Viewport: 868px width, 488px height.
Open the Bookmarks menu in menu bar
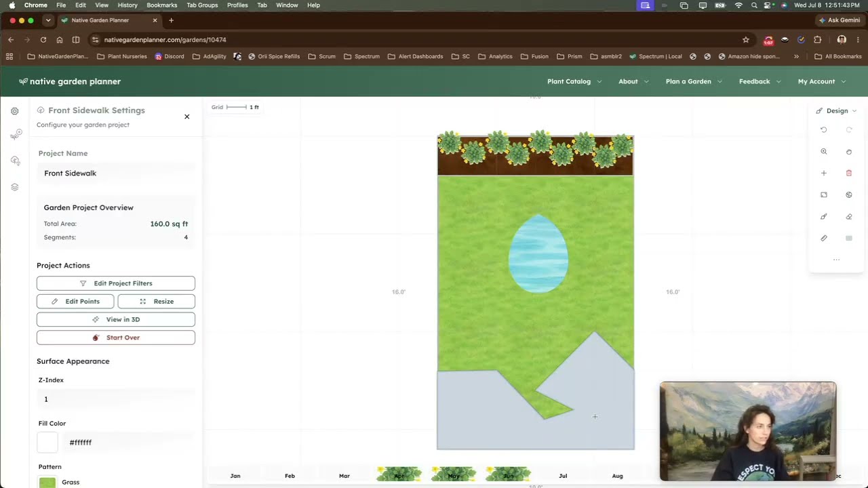pos(162,5)
